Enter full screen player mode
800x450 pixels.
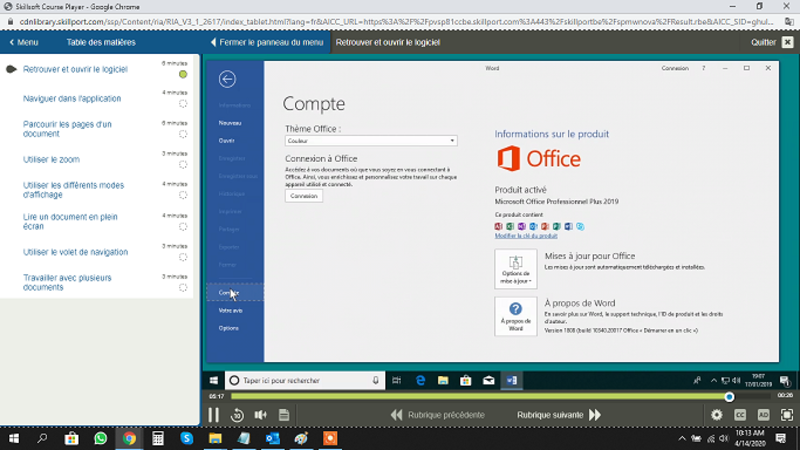click(x=787, y=415)
